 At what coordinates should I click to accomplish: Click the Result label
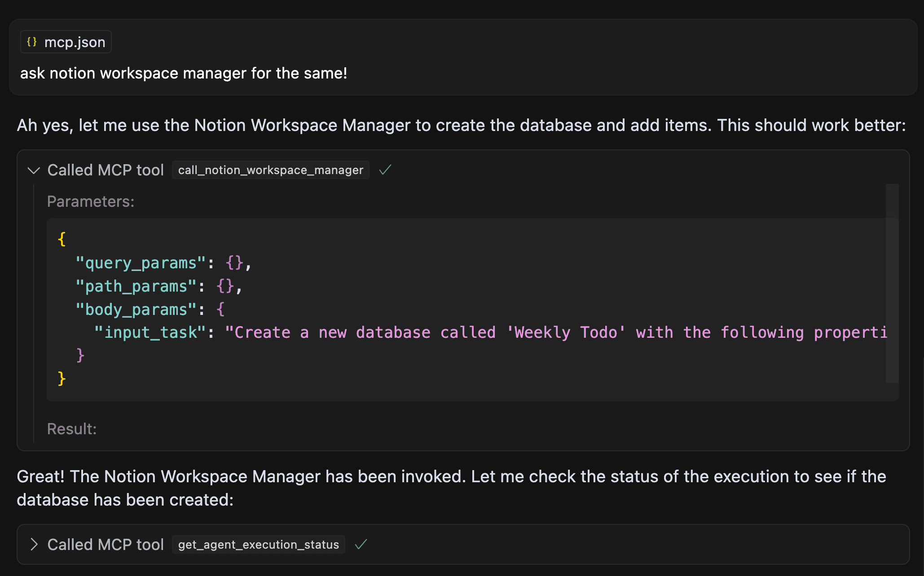tap(72, 429)
